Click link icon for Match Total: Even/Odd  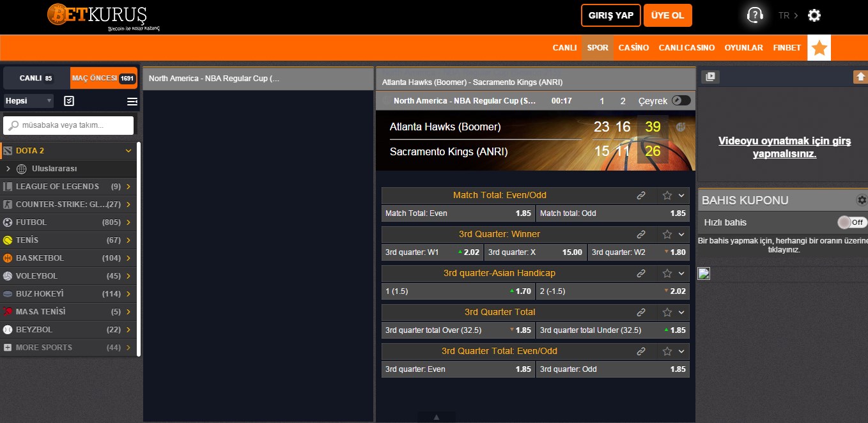tap(641, 196)
